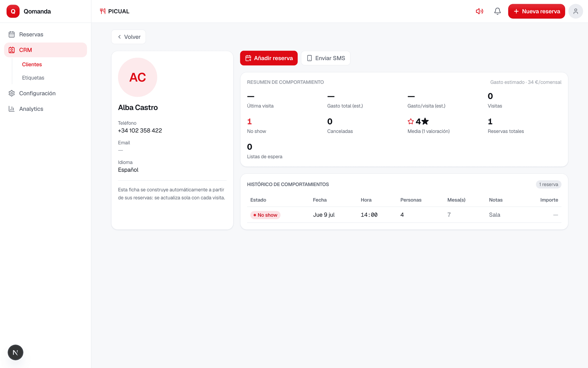Click the Jue 9 jul date cell
This screenshot has height=368, width=588.
pos(324,215)
